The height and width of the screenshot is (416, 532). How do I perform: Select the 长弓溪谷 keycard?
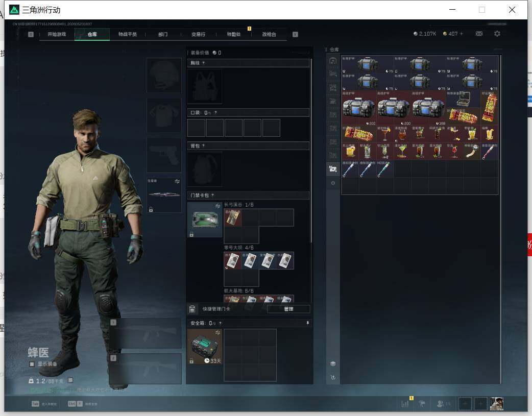pyautogui.click(x=233, y=217)
